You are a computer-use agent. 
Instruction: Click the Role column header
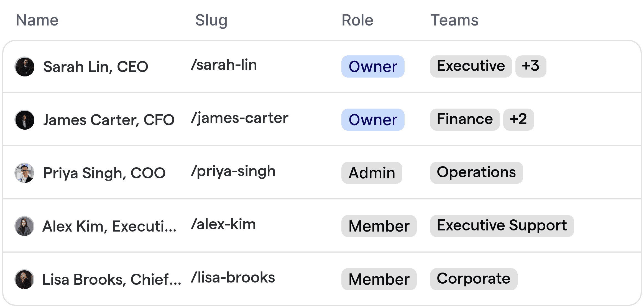pyautogui.click(x=357, y=20)
